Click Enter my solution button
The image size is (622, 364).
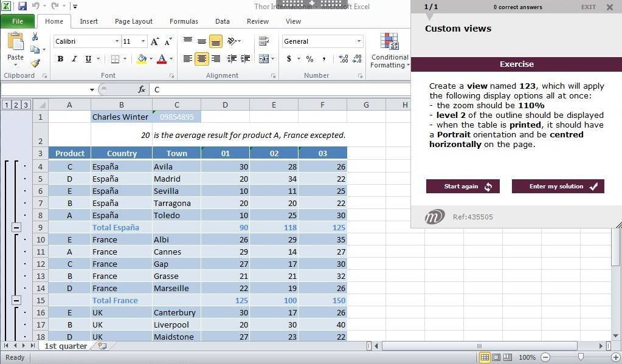pyautogui.click(x=558, y=187)
